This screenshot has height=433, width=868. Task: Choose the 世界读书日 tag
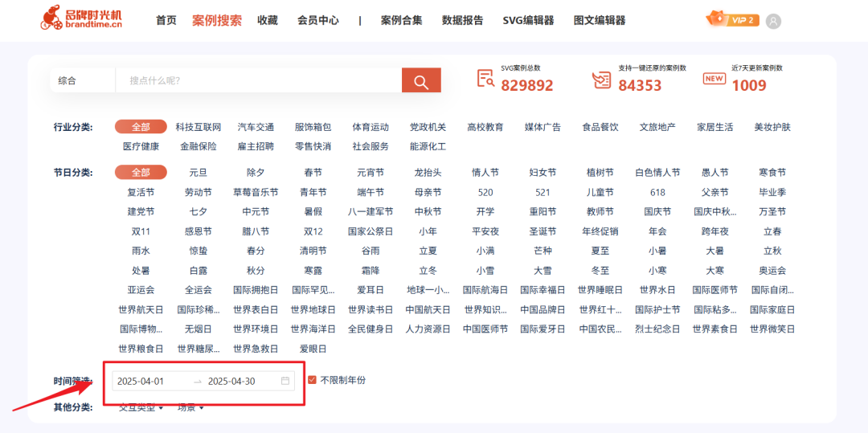coord(371,309)
